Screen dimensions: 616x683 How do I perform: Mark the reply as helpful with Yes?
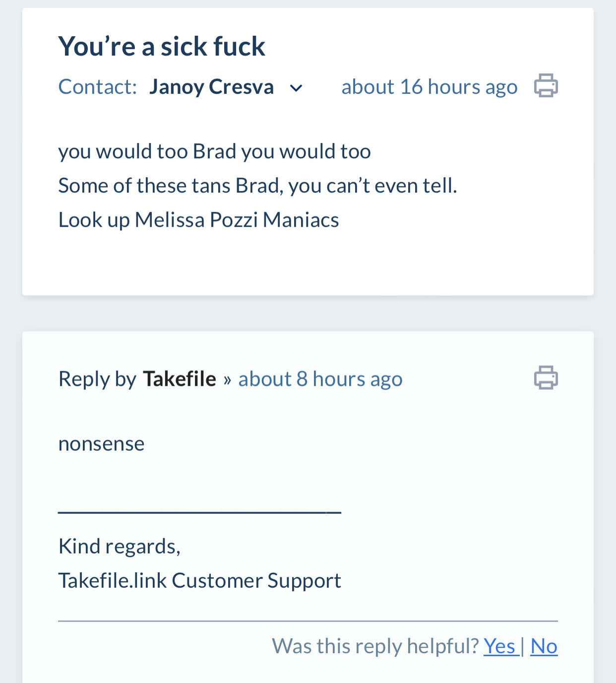coord(500,646)
